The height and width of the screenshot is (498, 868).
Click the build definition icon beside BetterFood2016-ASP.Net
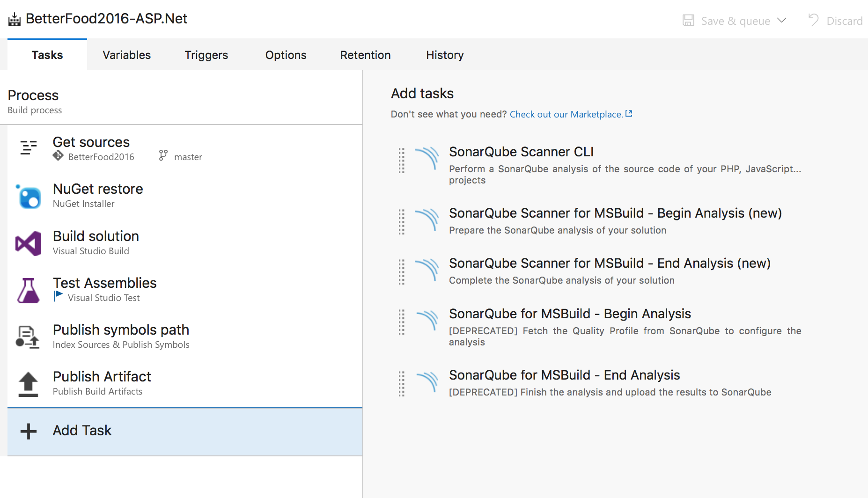coord(15,20)
